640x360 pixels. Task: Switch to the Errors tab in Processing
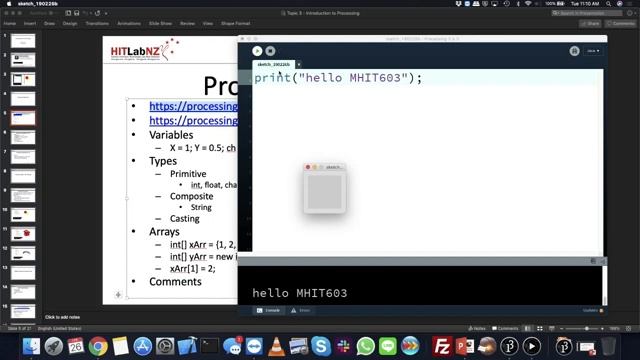[x=300, y=311]
